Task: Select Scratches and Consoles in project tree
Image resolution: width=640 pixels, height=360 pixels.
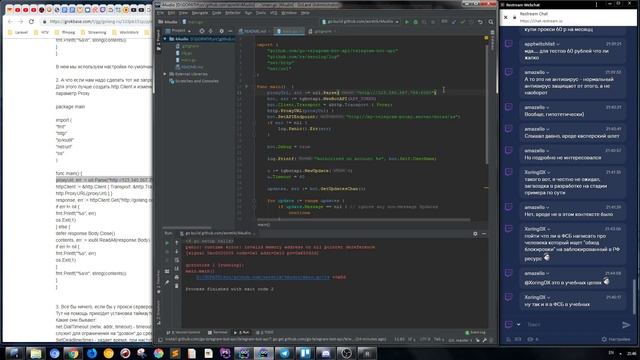Action: click(x=194, y=81)
